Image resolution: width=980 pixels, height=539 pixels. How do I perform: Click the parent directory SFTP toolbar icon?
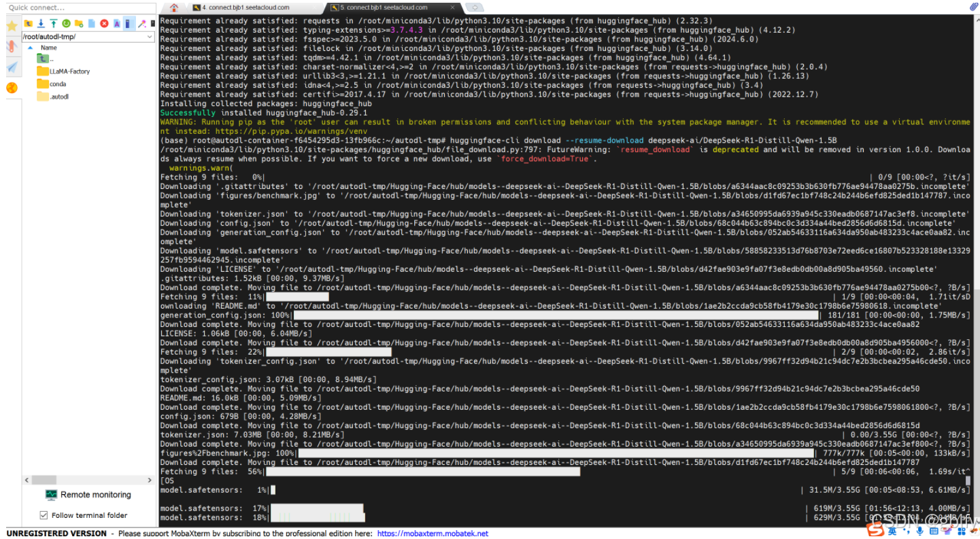click(28, 23)
